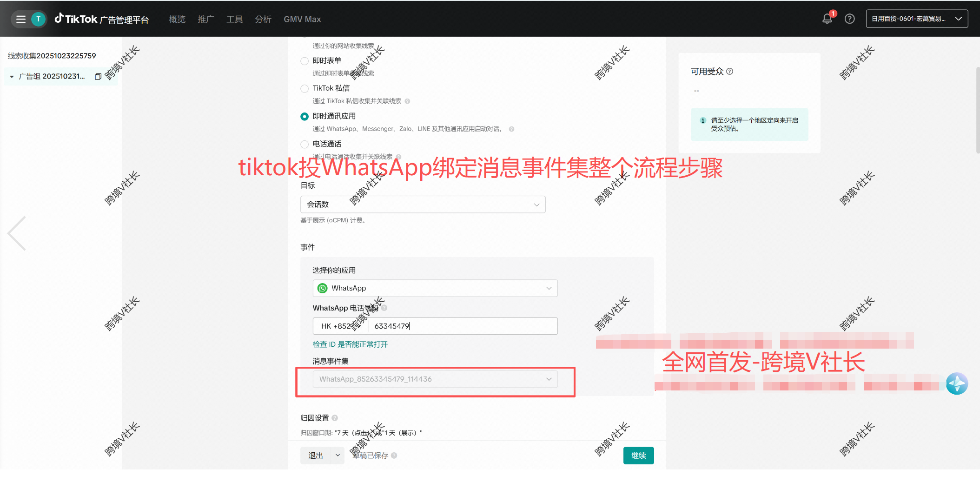The width and height of the screenshot is (980, 502).
Task: Click the 请至少选择一个地区定向 notice
Action: point(749,125)
